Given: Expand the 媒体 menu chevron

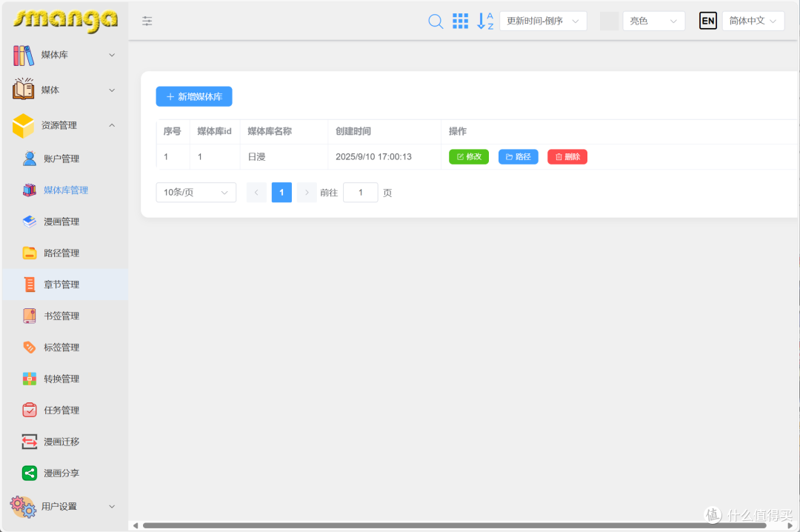Looking at the screenshot, I should [112, 90].
